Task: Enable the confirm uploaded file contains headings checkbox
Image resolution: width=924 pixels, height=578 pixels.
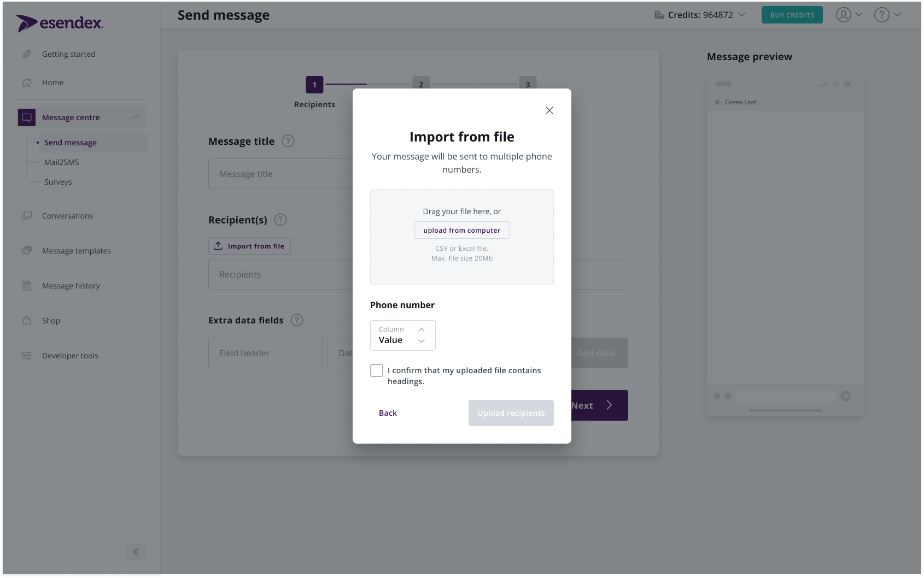Action: (x=377, y=370)
